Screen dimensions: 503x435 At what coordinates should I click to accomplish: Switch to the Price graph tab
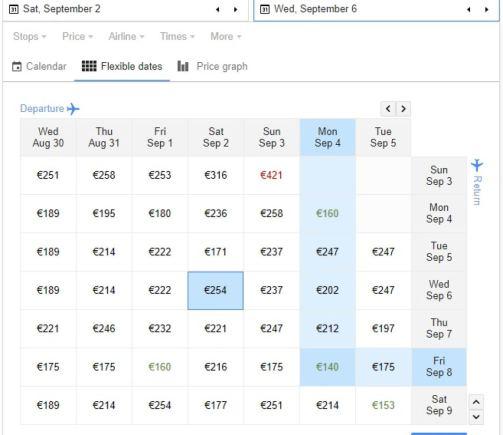tap(212, 66)
